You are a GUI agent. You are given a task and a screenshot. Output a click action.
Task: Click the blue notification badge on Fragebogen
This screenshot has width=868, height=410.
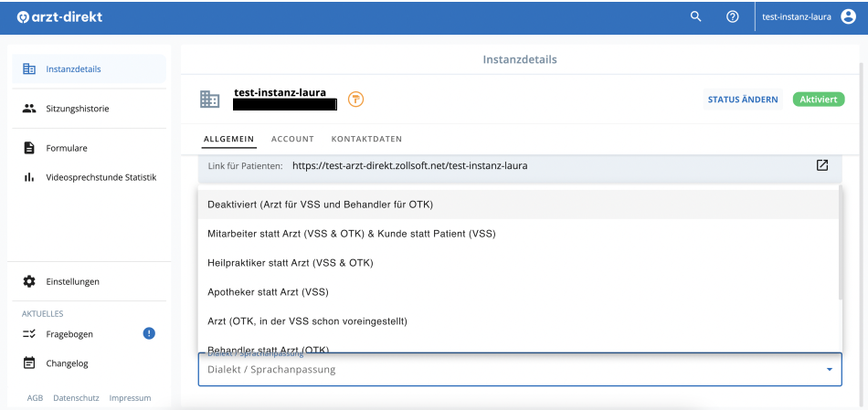point(149,333)
